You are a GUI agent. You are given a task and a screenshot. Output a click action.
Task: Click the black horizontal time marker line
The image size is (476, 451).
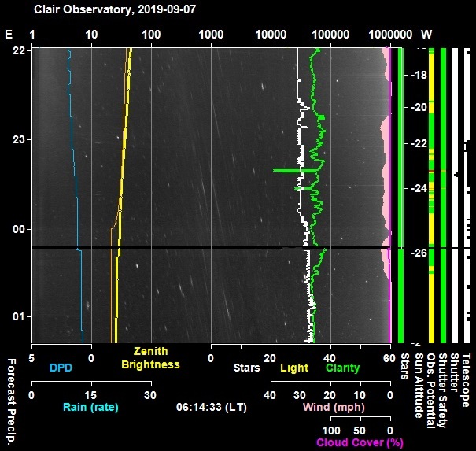coord(211,248)
